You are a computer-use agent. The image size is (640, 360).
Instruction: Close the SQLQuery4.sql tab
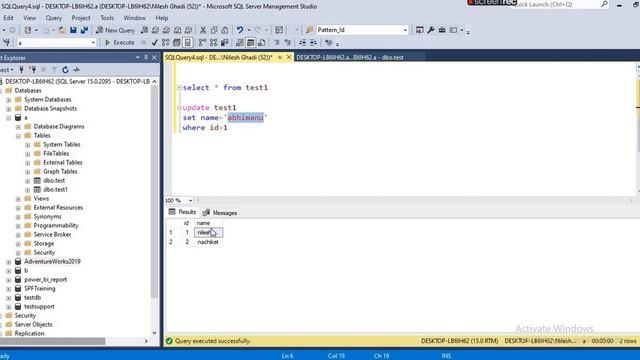coord(289,58)
